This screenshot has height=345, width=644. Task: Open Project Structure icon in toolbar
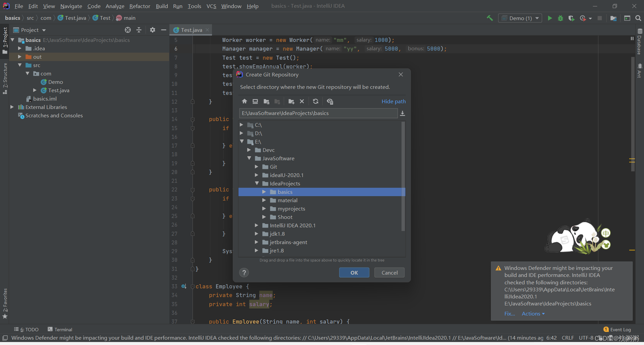click(x=613, y=18)
